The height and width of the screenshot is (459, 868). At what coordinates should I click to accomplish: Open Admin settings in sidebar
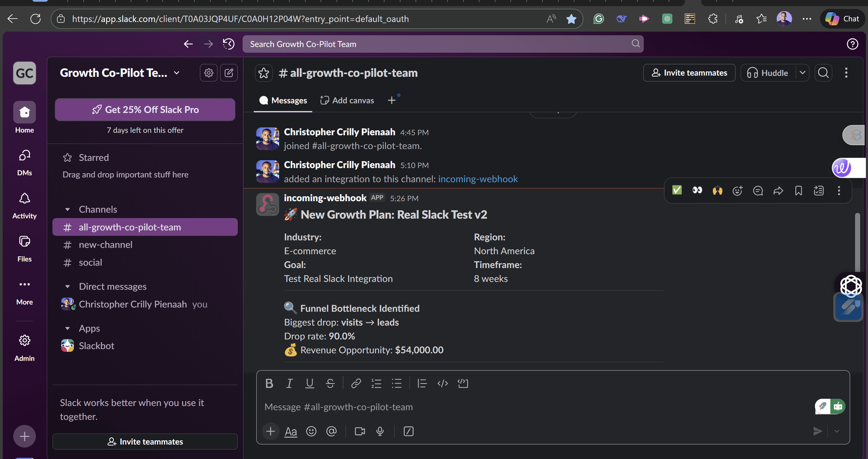click(25, 348)
